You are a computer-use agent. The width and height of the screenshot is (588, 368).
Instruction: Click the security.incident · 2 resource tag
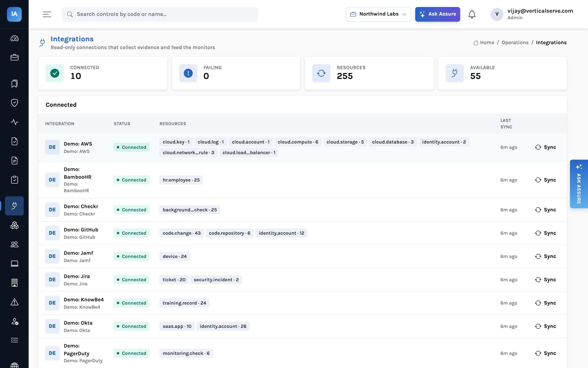[216, 280]
